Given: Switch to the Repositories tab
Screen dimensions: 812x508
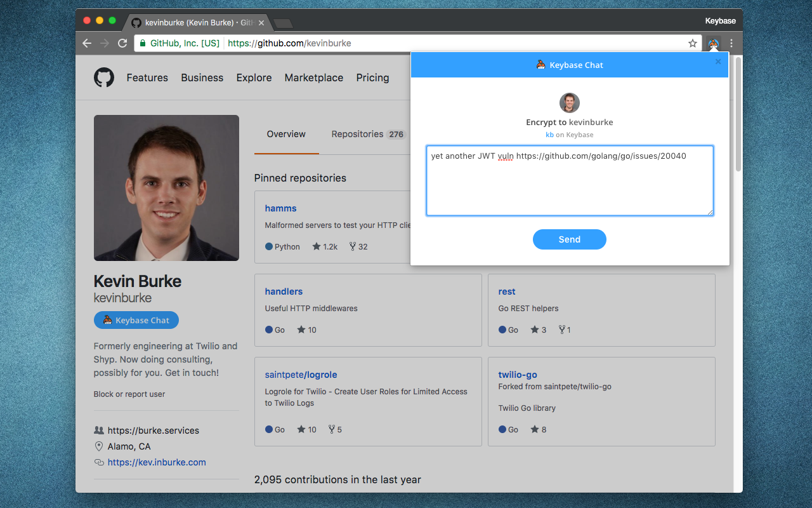Looking at the screenshot, I should (x=368, y=134).
